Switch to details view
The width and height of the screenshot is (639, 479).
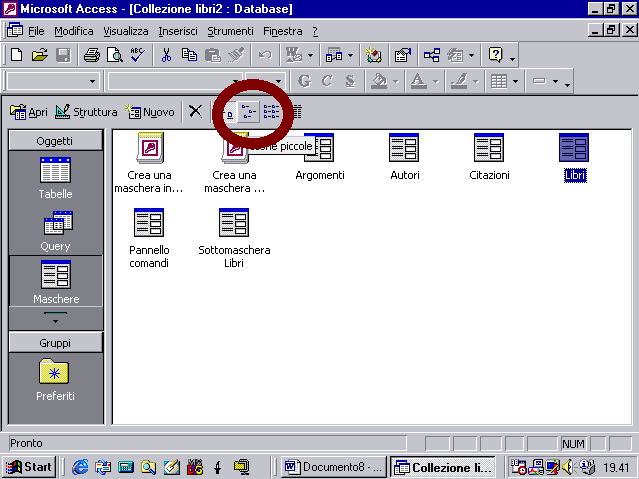(297, 112)
